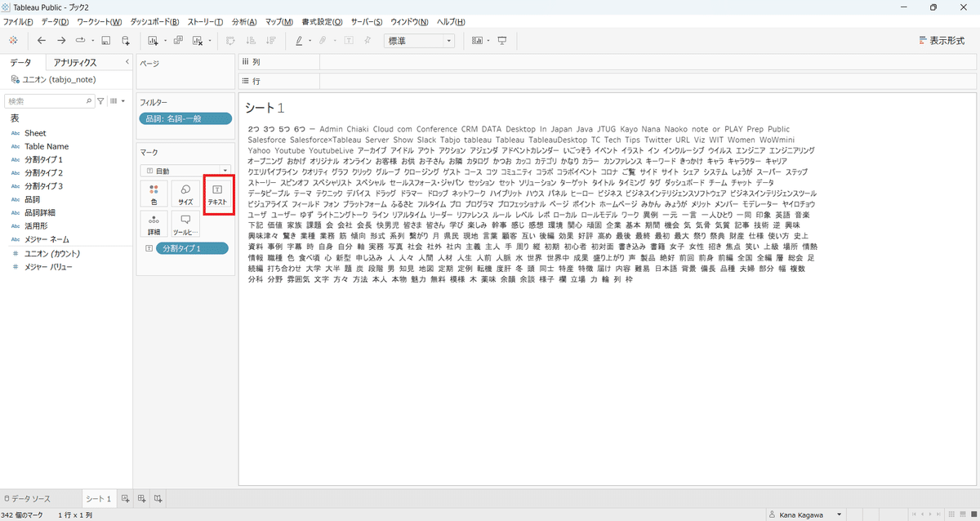
Task: Click the new worksheet toolbar icon
Action: pyautogui.click(x=153, y=41)
